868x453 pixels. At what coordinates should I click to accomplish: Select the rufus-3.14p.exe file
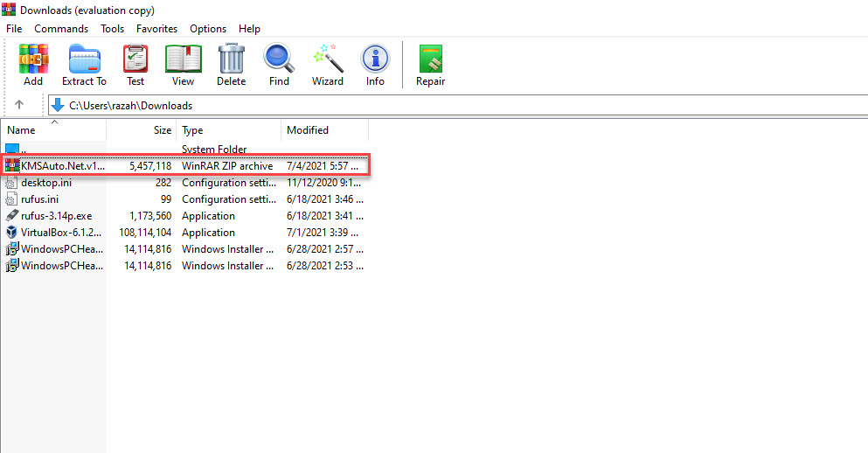coord(56,216)
